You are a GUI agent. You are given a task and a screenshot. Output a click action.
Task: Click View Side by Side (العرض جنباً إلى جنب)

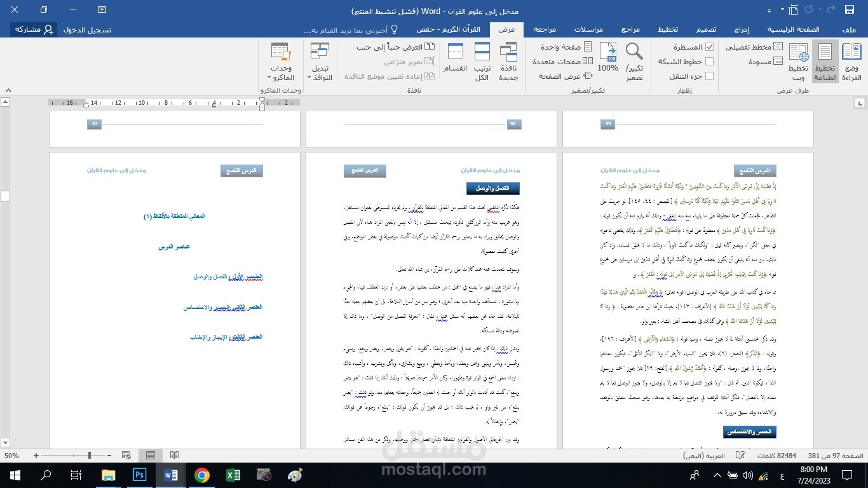tap(397, 47)
